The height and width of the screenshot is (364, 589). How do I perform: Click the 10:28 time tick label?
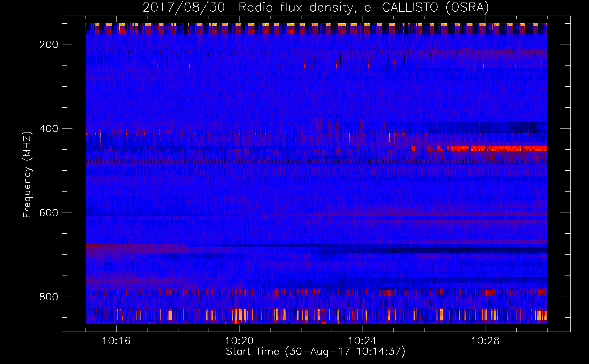coord(486,341)
